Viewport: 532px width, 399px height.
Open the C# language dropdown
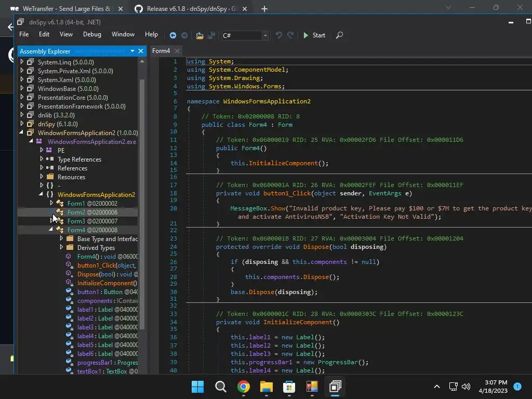(265, 35)
